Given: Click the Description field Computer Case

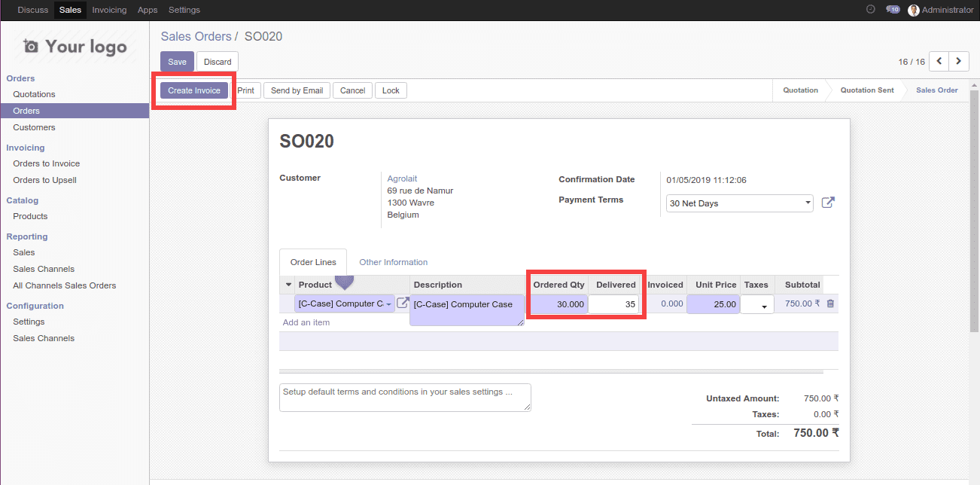Looking at the screenshot, I should (x=467, y=310).
